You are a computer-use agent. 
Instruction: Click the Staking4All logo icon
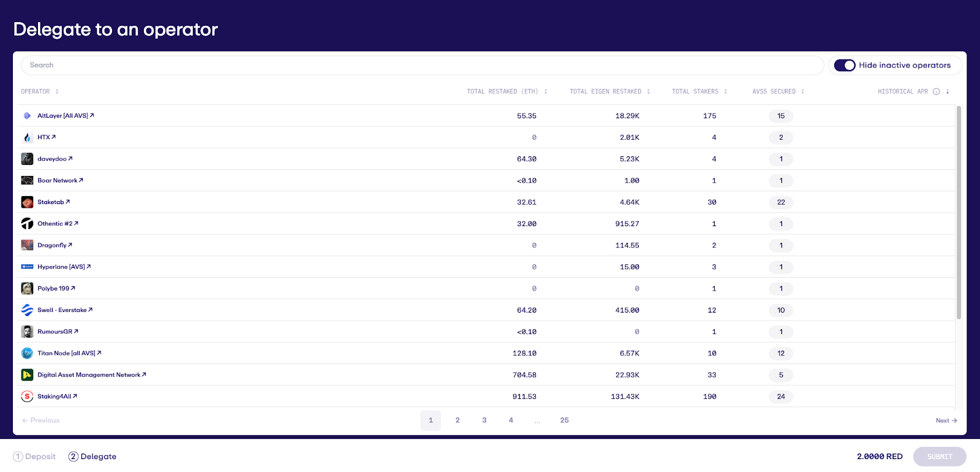point(27,397)
